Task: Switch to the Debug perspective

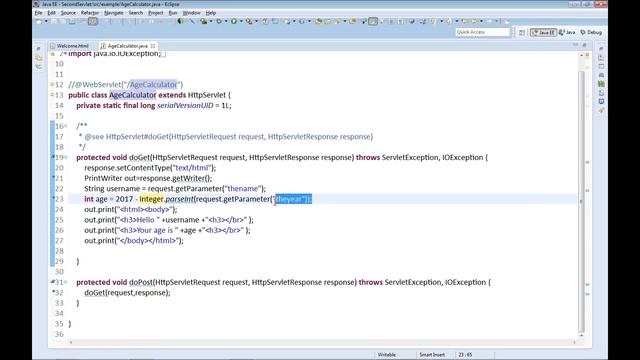Action: [x=591, y=32]
